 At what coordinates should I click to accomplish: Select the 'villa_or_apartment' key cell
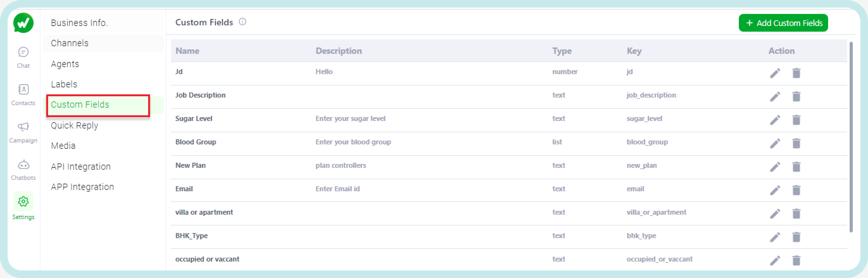click(x=656, y=212)
